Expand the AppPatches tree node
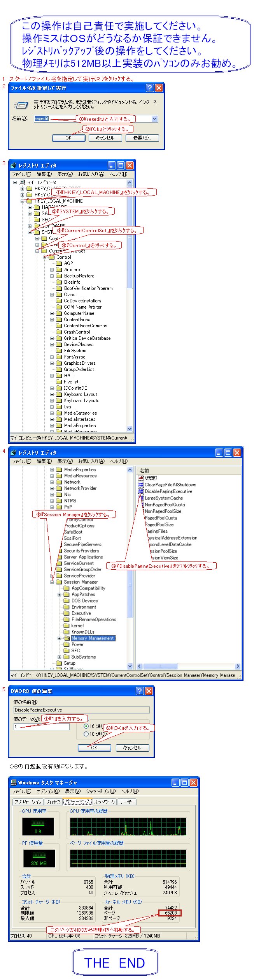The image size is (254, 980). point(60,595)
